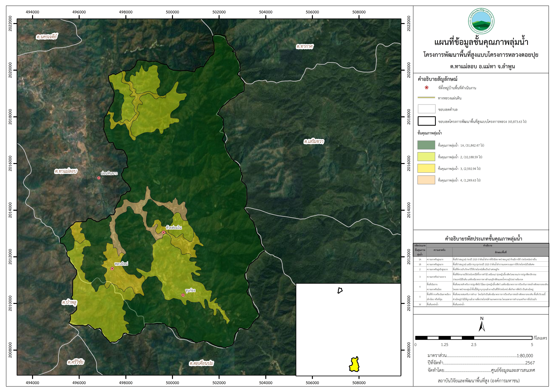
Task: Select the ม่อนหินขาว village marker
Action: point(99,178)
